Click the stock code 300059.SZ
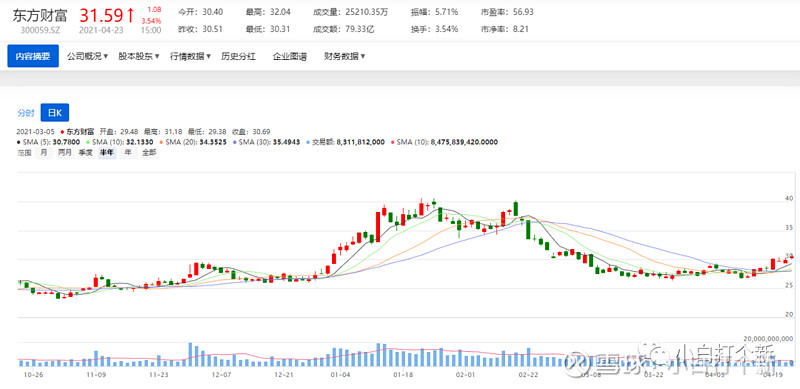The image size is (800, 389). point(40,30)
